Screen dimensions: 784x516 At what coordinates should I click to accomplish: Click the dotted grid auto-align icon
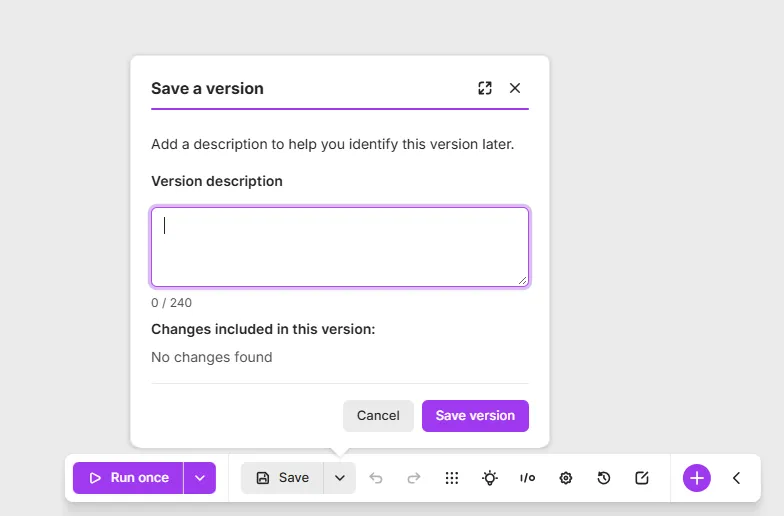[x=452, y=478]
